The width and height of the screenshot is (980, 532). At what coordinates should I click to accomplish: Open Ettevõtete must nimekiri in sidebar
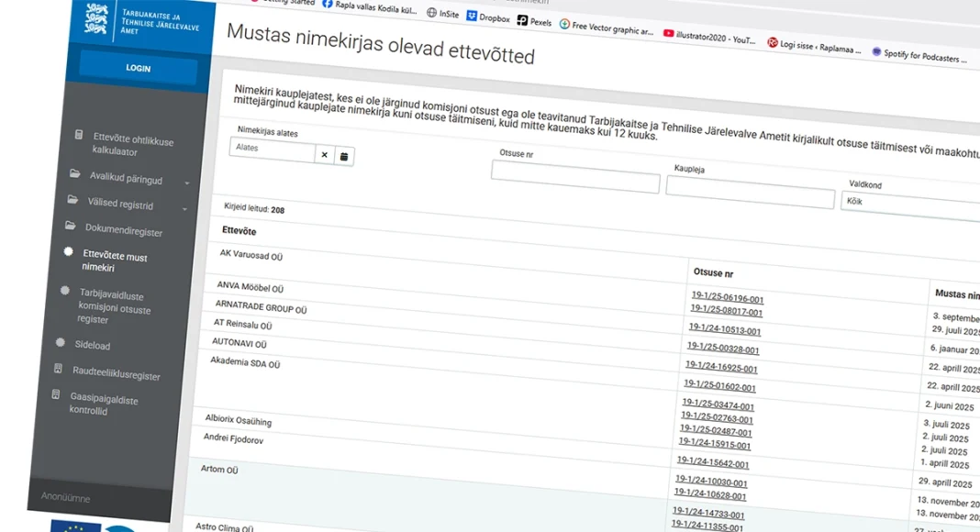115,262
